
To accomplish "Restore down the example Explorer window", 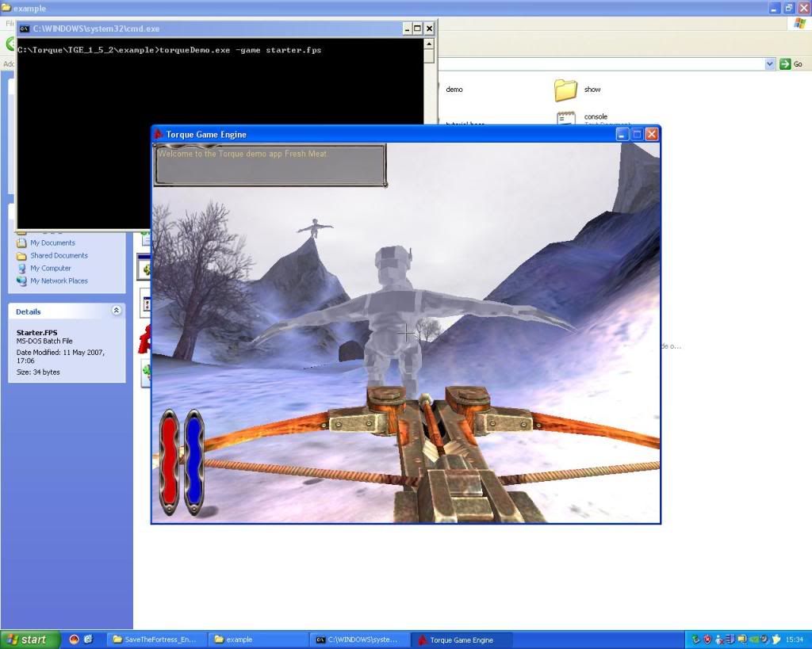I will coord(789,8).
